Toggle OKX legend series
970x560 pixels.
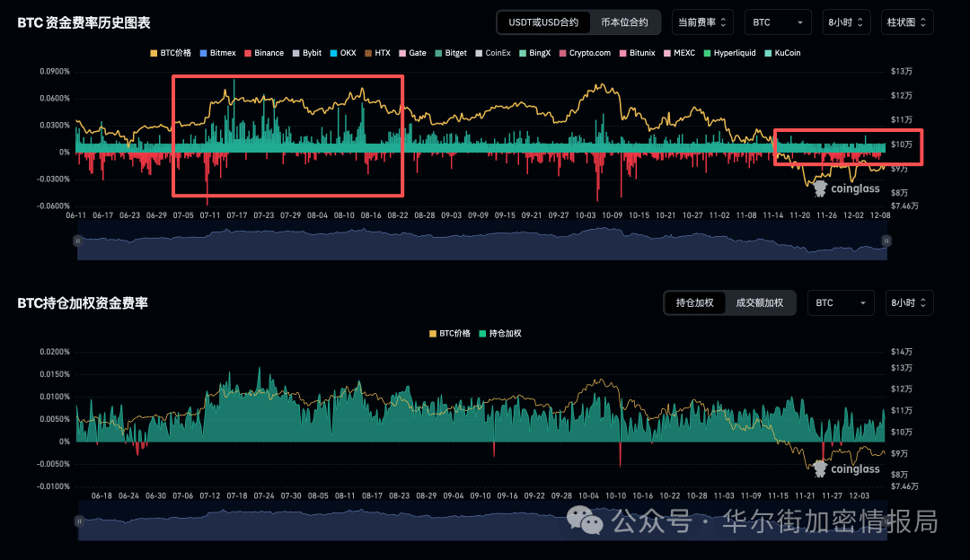(343, 53)
